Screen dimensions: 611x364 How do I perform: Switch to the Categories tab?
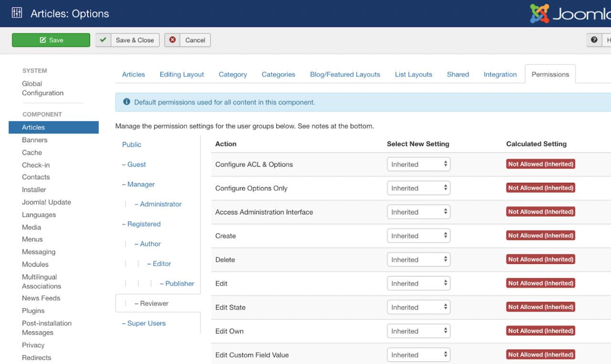pyautogui.click(x=278, y=74)
